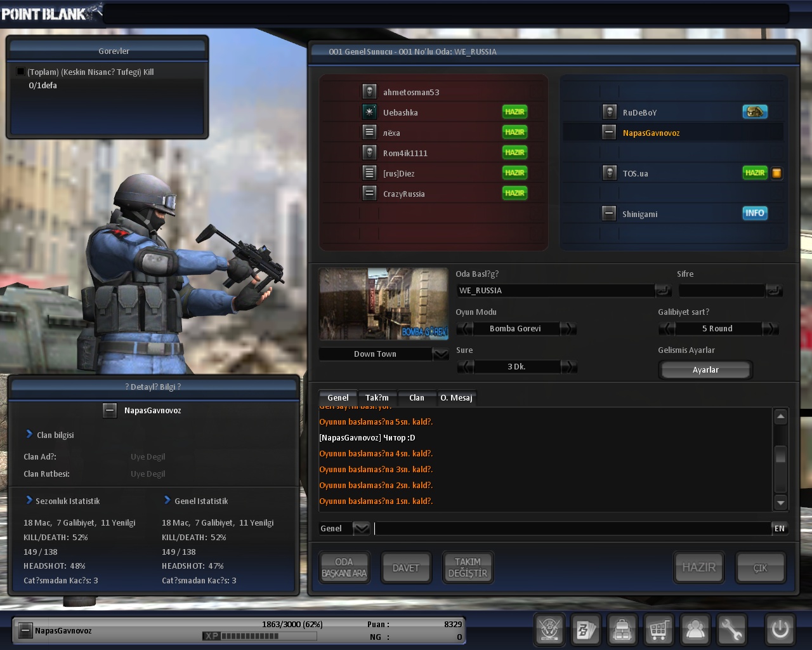Click the Ayarlar advanced settings button
812x650 pixels.
(x=705, y=370)
